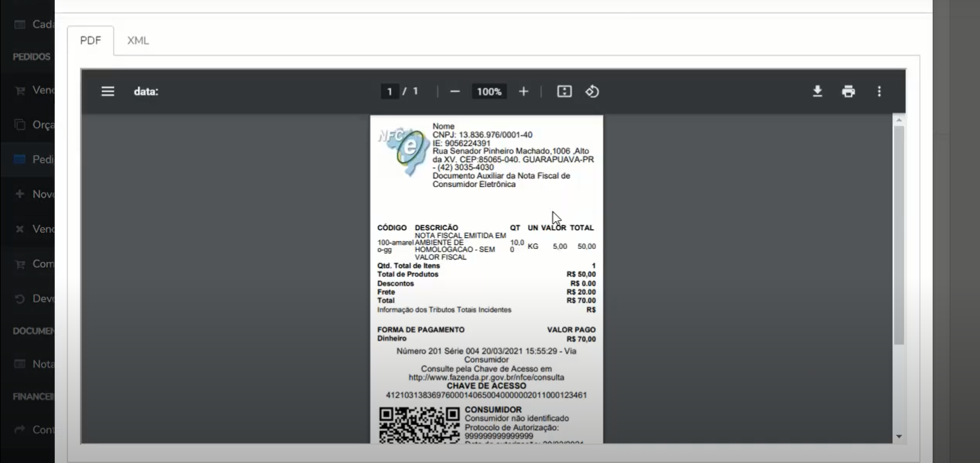
Task: Zoom out the PDF with minus icon
Action: (x=455, y=91)
